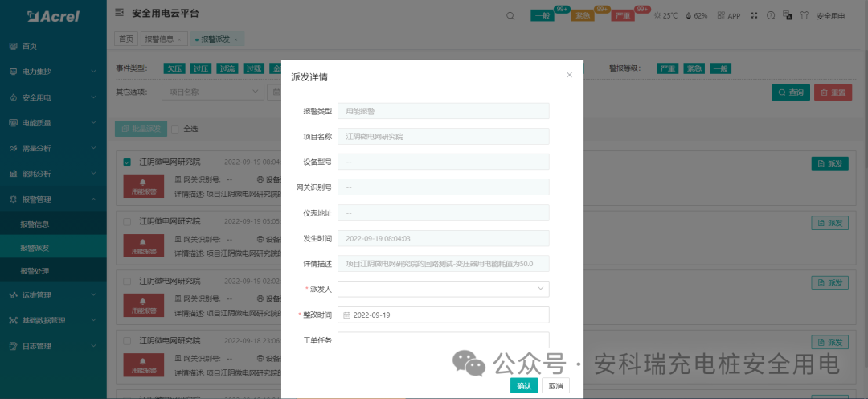Screen dimensions: 868x399
Task: Toggle the 过流 event type filter
Action: pos(227,68)
